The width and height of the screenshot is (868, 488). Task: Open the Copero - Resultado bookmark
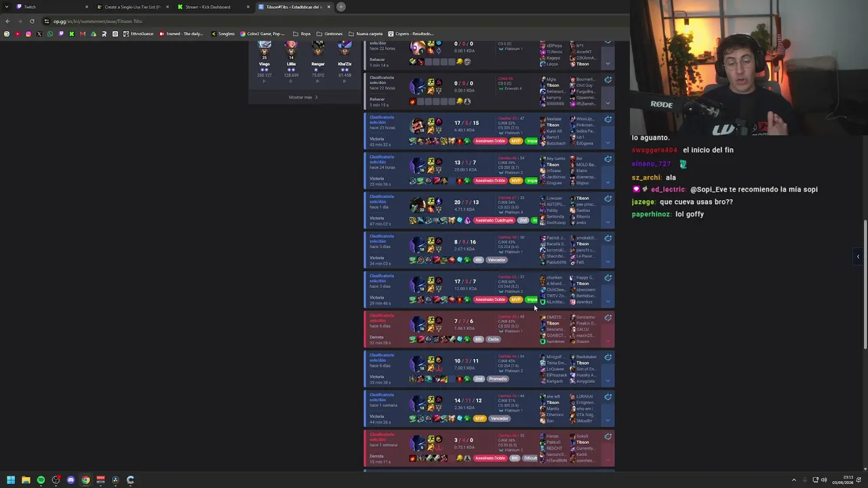[411, 34]
